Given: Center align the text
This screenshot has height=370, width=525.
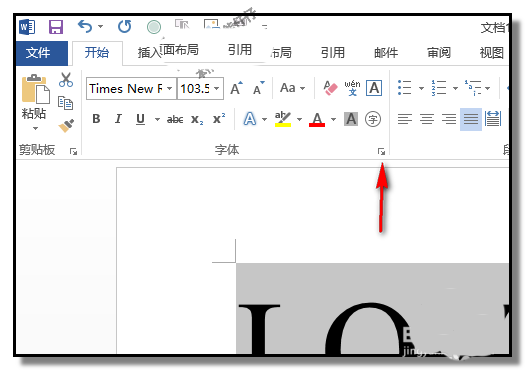Looking at the screenshot, I should coord(427,119).
